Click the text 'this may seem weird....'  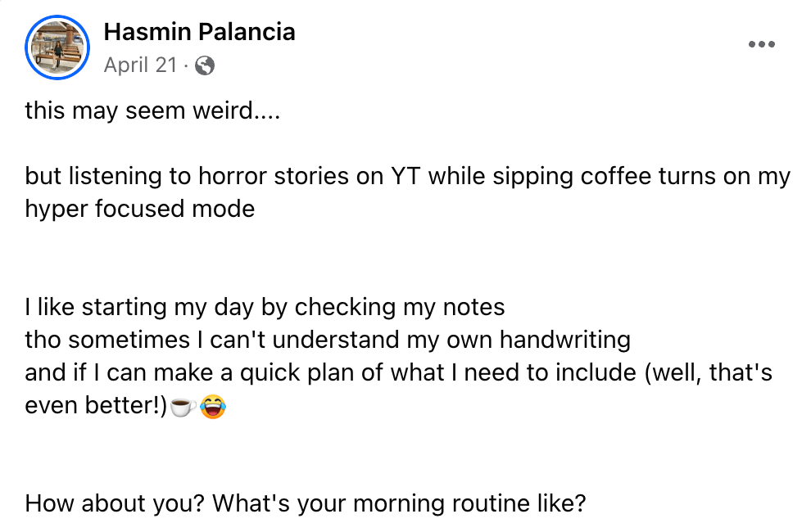point(152,110)
